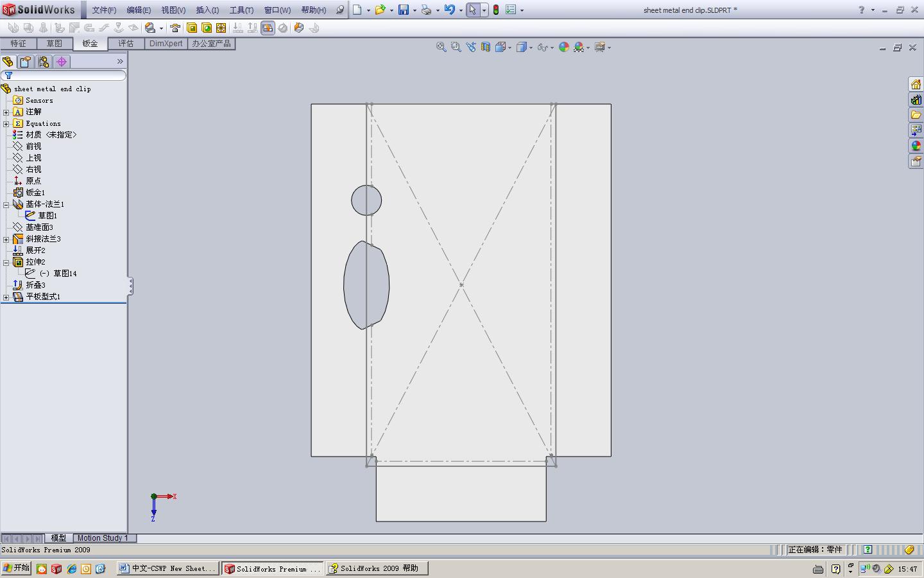Switch to the Motion Study 1 tab
The width and height of the screenshot is (924, 578).
pyautogui.click(x=103, y=538)
